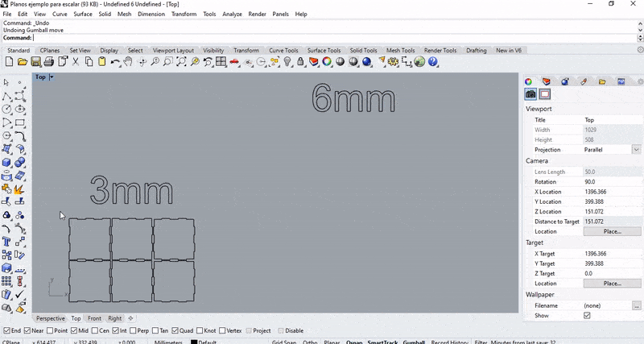The height and width of the screenshot is (344, 644).
Task: Save the model with the floppy disk icon
Action: (x=35, y=62)
